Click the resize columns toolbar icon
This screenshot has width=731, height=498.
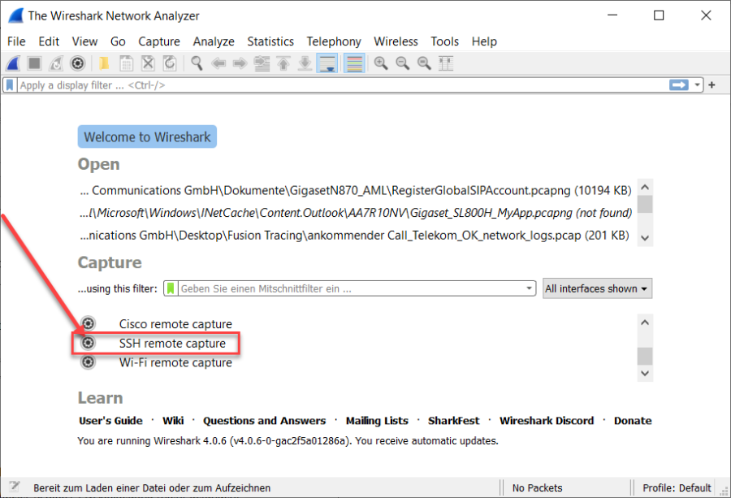tap(446, 63)
